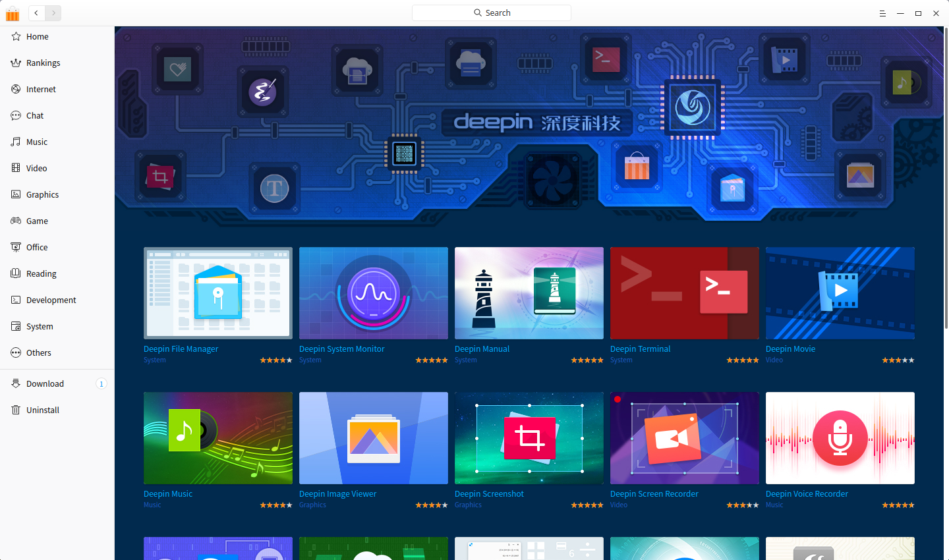This screenshot has height=560, width=949.
Task: Click the Deepin Music title link
Action: [x=168, y=494]
